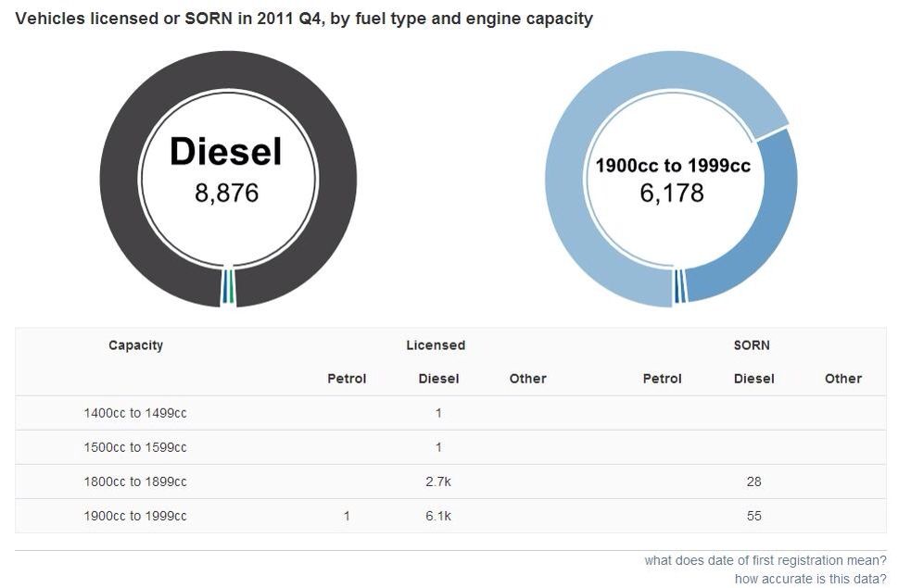Click the 6,178 chart center value
Screen dimensions: 911x588
pos(672,194)
